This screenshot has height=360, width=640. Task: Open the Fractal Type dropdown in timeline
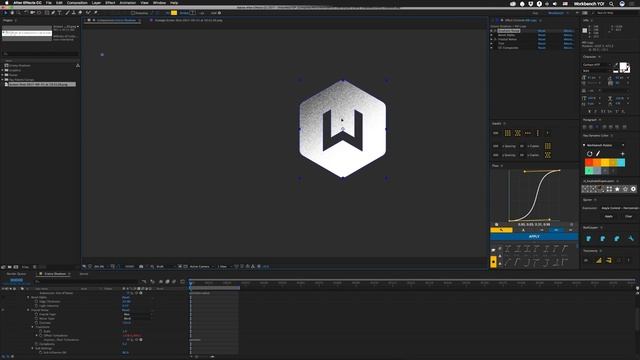[x=138, y=314]
